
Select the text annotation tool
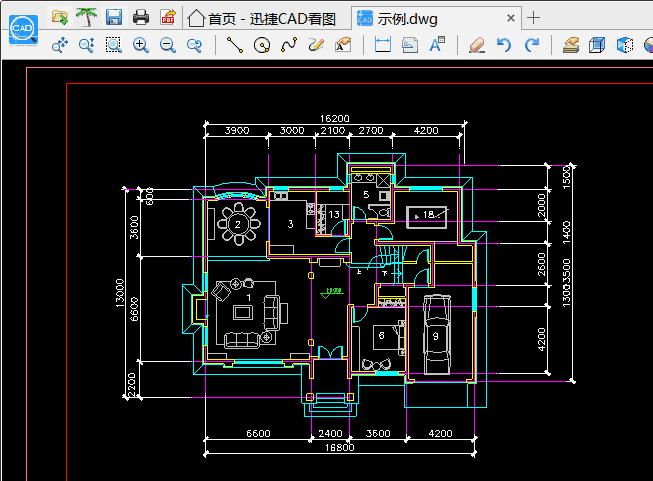pyautogui.click(x=437, y=45)
